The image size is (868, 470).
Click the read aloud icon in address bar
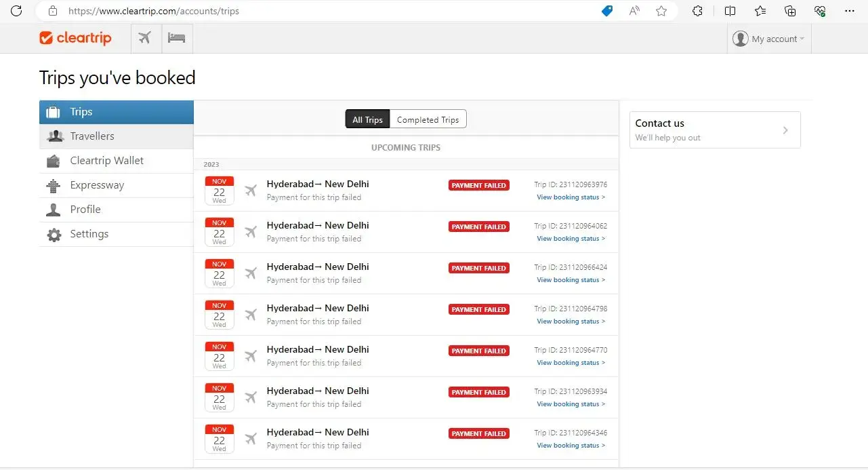tap(635, 11)
